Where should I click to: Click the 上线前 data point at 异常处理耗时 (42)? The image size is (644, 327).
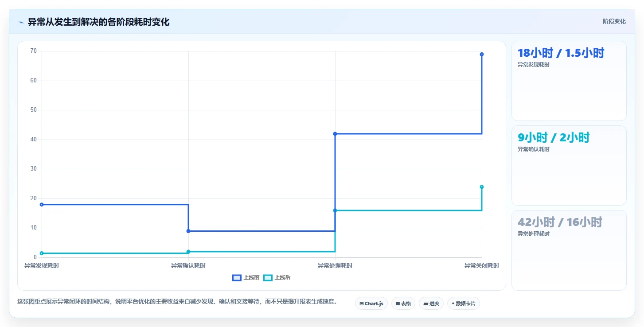pyautogui.click(x=335, y=134)
